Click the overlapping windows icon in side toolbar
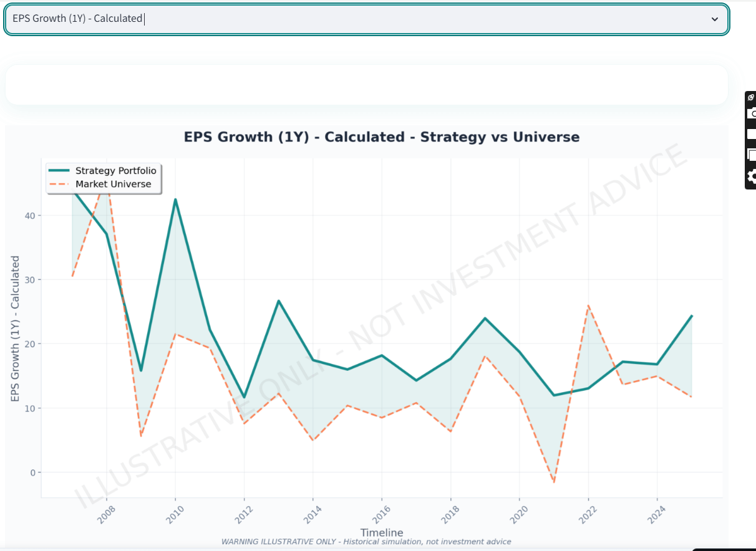 pyautogui.click(x=752, y=155)
